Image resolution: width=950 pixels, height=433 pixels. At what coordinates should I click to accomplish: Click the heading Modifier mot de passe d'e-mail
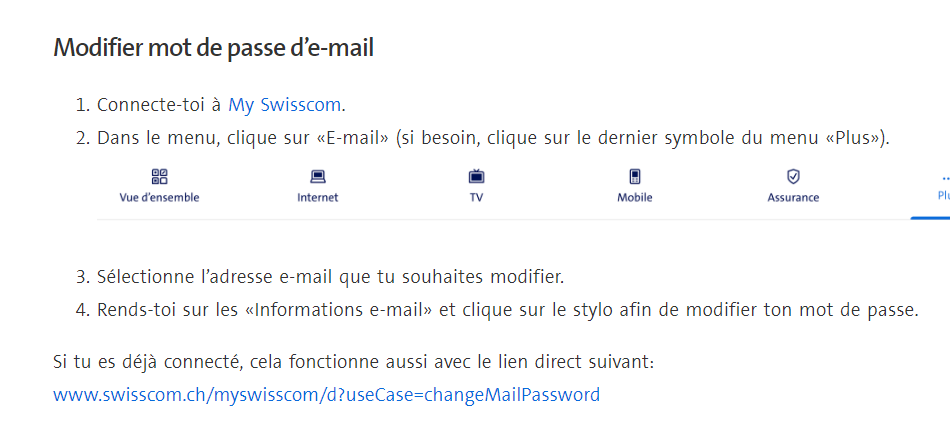tap(213, 47)
